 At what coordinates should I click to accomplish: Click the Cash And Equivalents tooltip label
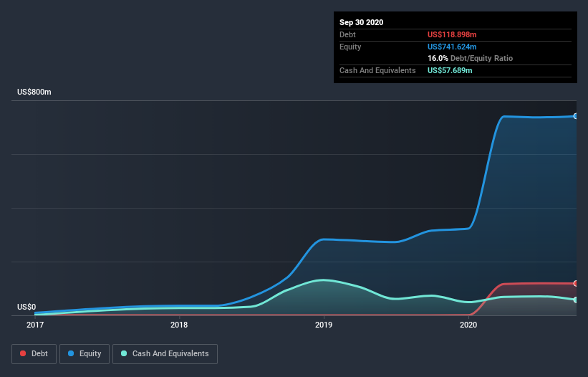tap(377, 70)
